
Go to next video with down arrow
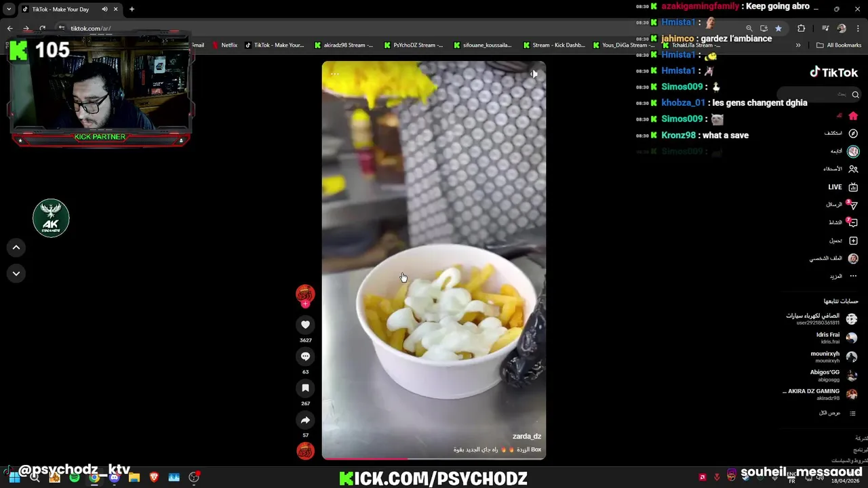point(16,273)
